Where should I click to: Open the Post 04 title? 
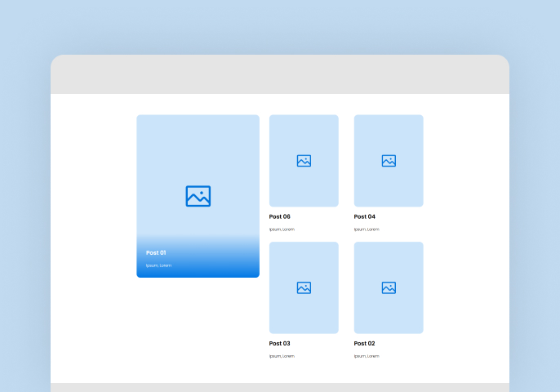coord(364,216)
